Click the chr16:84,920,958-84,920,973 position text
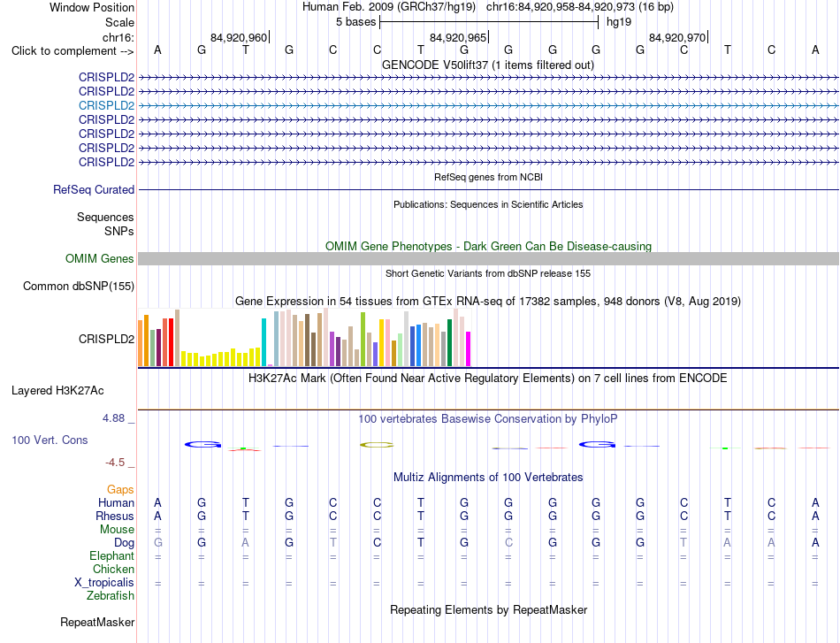The height and width of the screenshot is (643, 840). 580,7
